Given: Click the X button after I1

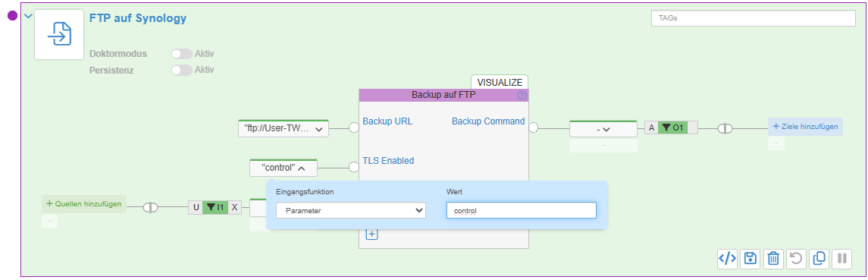Looking at the screenshot, I should coord(234,207).
